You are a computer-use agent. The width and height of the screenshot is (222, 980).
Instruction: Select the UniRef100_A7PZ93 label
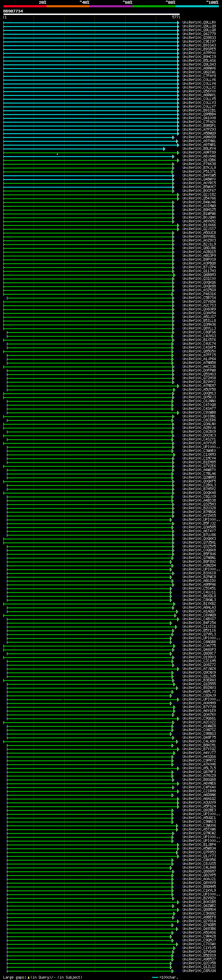tap(199, 129)
